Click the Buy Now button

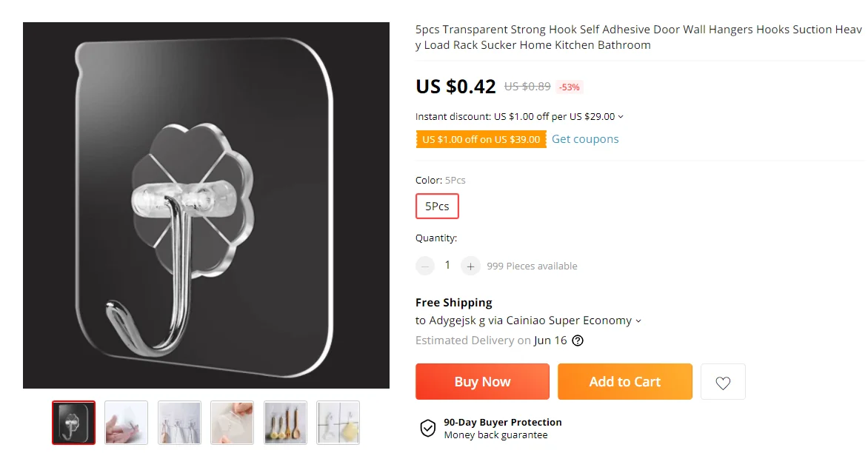[482, 382]
